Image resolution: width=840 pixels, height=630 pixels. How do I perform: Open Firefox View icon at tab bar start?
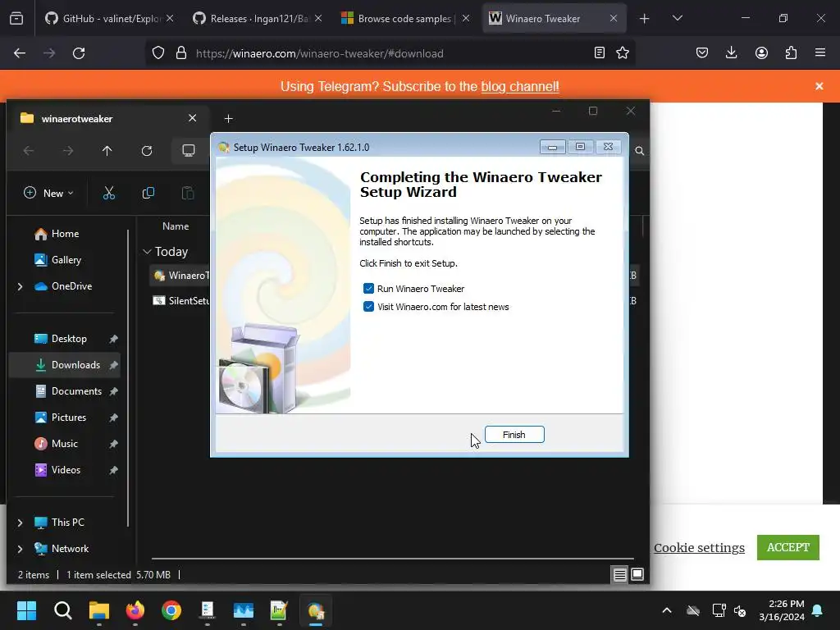pos(16,18)
